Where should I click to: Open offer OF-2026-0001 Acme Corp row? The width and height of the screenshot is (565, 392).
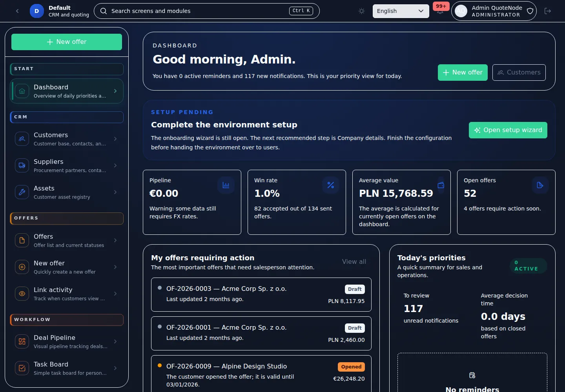[x=261, y=333]
